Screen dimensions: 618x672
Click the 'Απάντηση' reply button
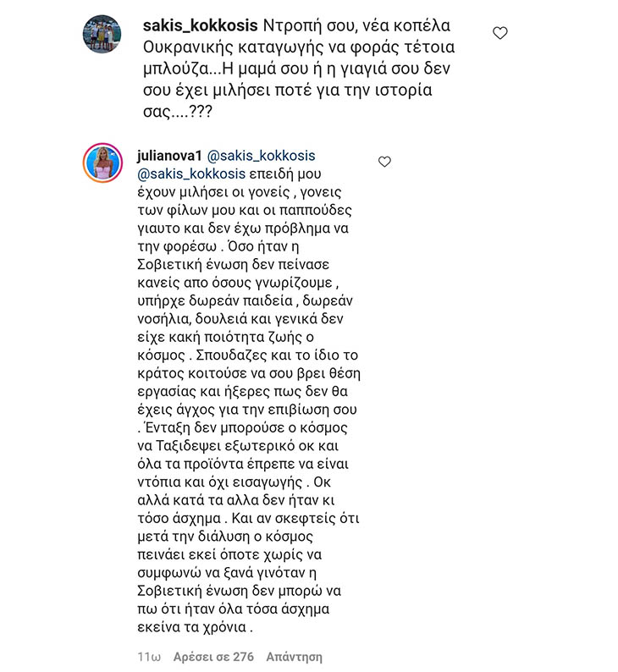click(294, 657)
